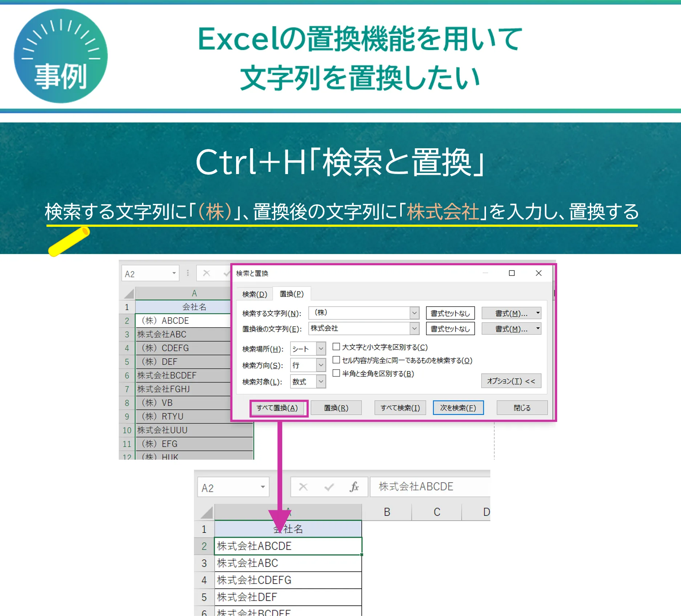
Task: Click the cancel X icon in upper formula bar
Action: [206, 273]
